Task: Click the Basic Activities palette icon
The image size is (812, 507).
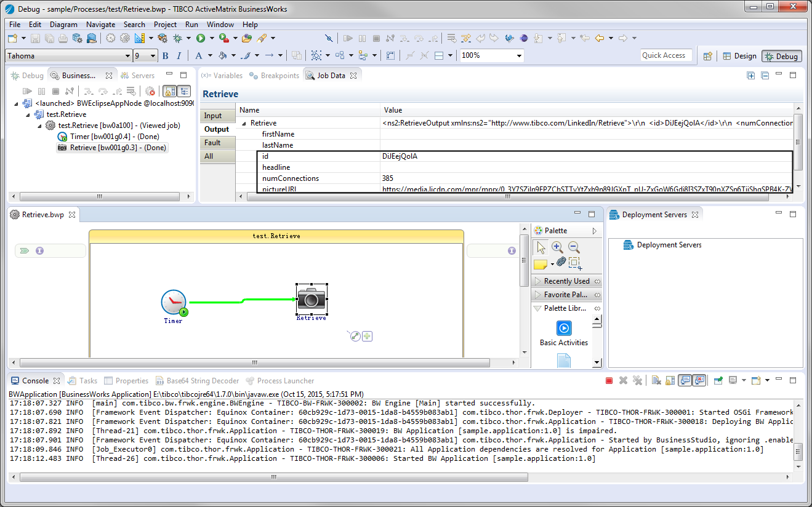Action: pos(564,329)
